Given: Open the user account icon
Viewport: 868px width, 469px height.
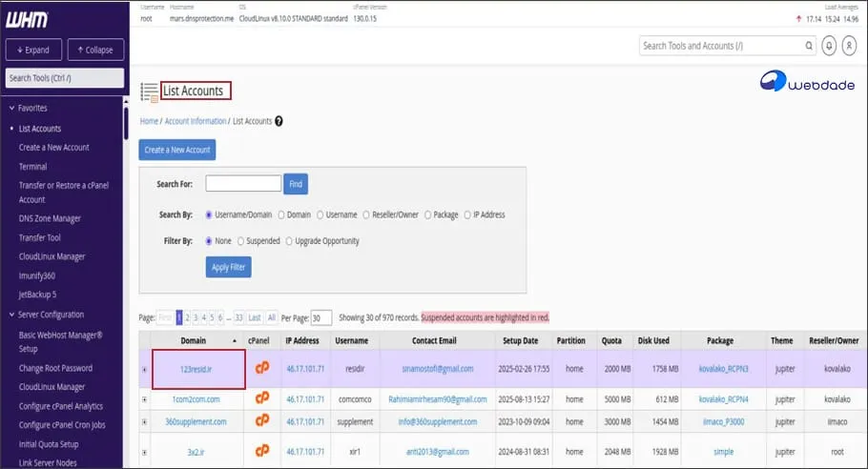Looking at the screenshot, I should [x=849, y=46].
